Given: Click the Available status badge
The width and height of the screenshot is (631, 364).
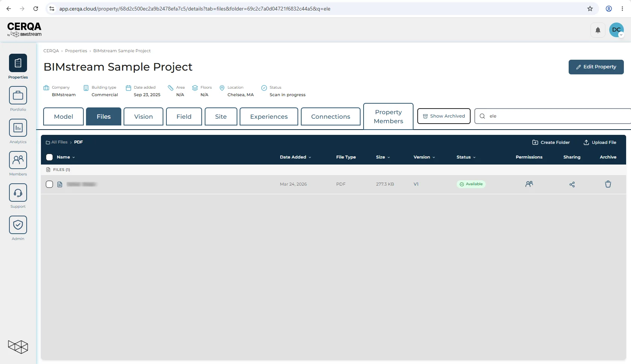Looking at the screenshot, I should (x=471, y=184).
